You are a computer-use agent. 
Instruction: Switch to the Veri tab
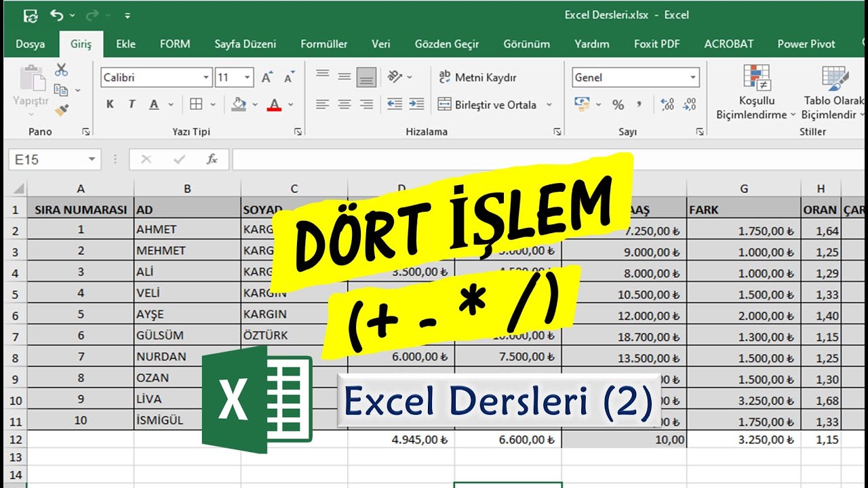(x=381, y=44)
